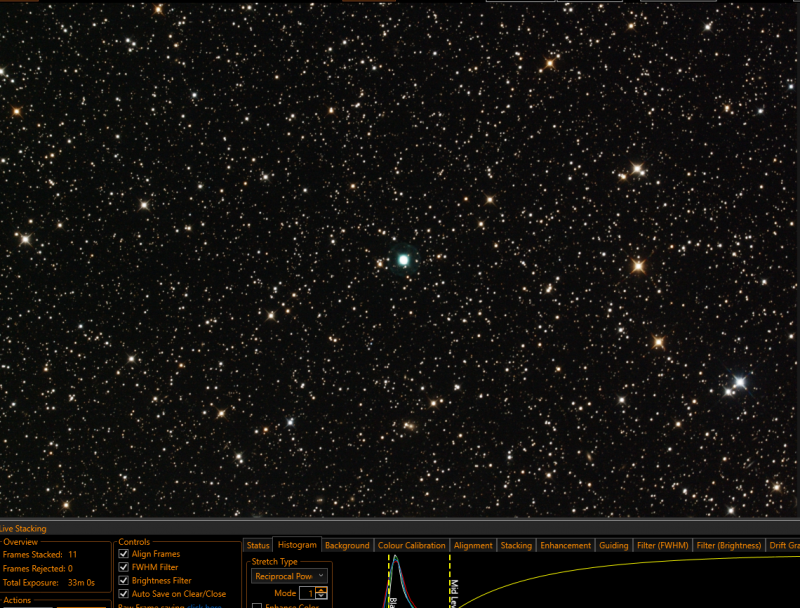
Task: Open the Stretch Type dropdown
Action: tap(289, 576)
